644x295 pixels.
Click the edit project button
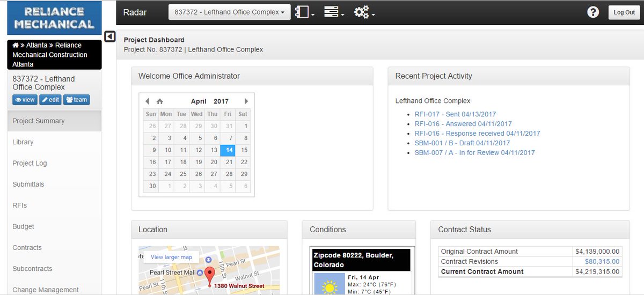[50, 100]
